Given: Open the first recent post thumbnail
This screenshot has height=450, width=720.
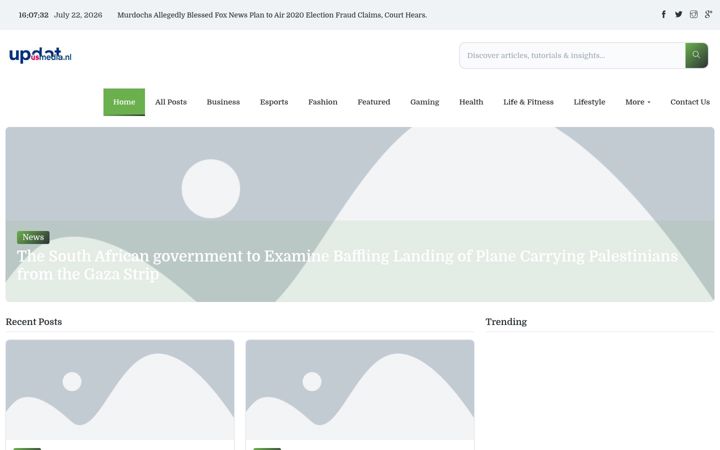Looking at the screenshot, I should pyautogui.click(x=120, y=390).
